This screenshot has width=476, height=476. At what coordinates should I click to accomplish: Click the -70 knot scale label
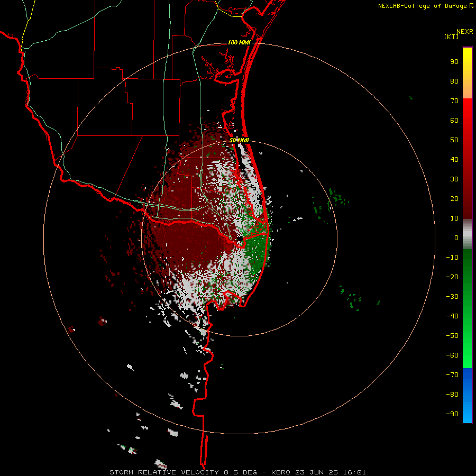point(452,375)
